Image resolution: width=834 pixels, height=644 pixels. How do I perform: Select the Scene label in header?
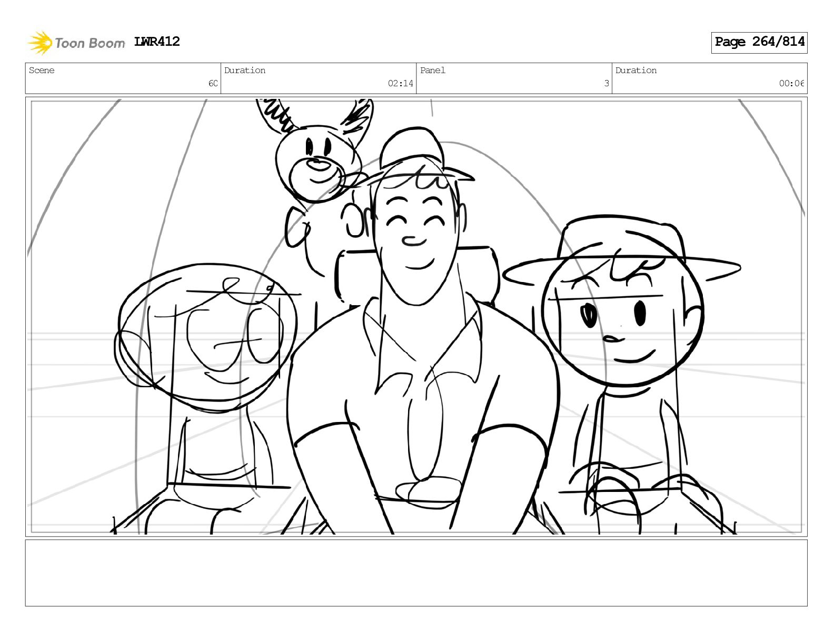(42, 71)
